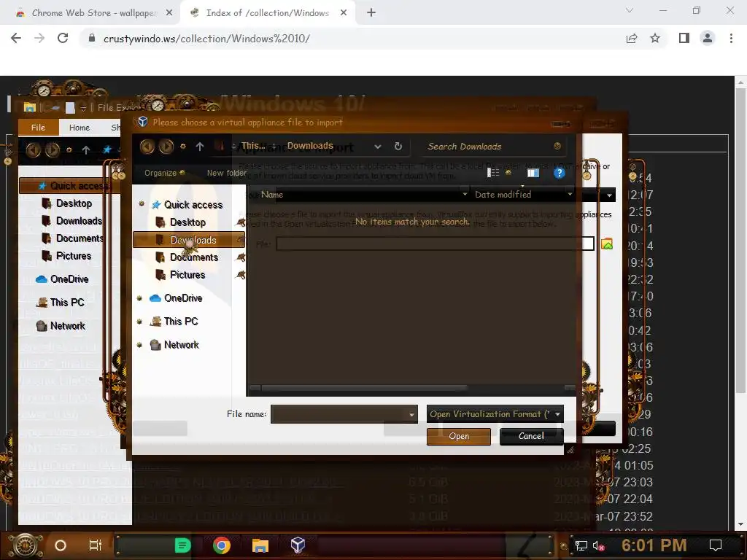747x560 pixels.
Task: Select OneDrive in background File Explorer window
Action: click(69, 279)
